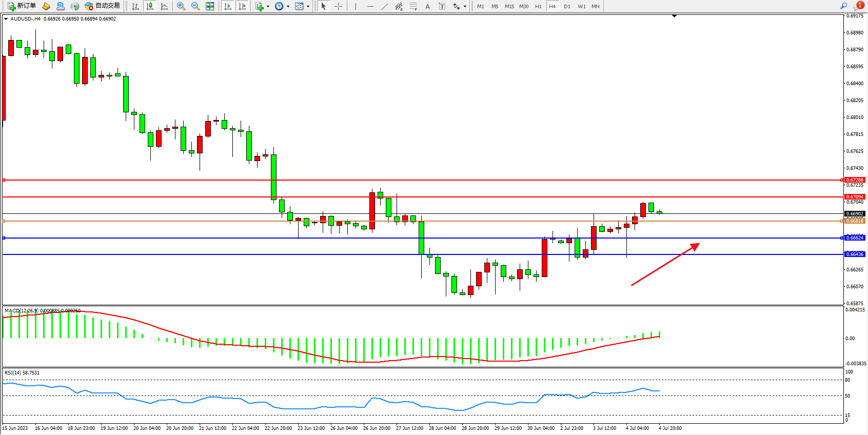Screen dimensions: 868x435
Task: Select the trendline drawing tool
Action: 384,6
